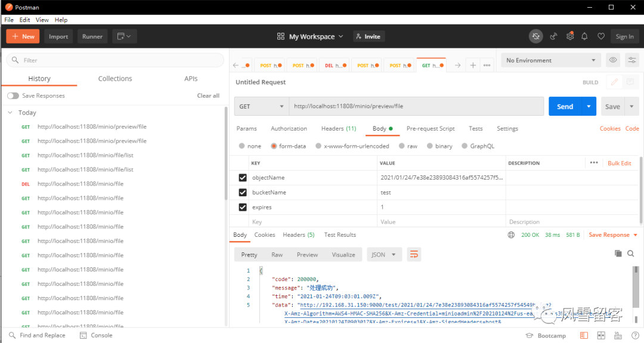Screen dimensions: 644x343
Task: Switch to the APIs sidebar tab
Action: 191,79
